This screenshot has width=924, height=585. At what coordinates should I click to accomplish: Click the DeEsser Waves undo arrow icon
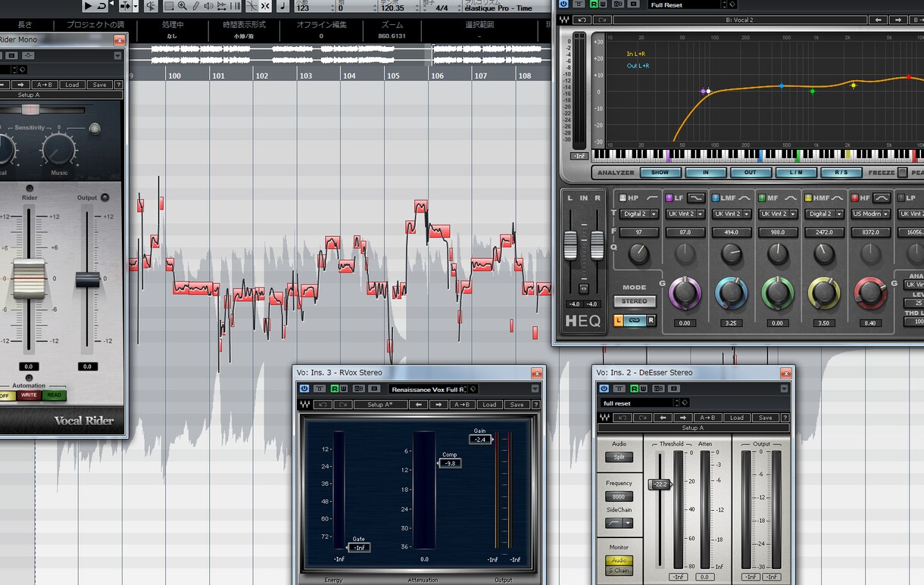pyautogui.click(x=623, y=418)
